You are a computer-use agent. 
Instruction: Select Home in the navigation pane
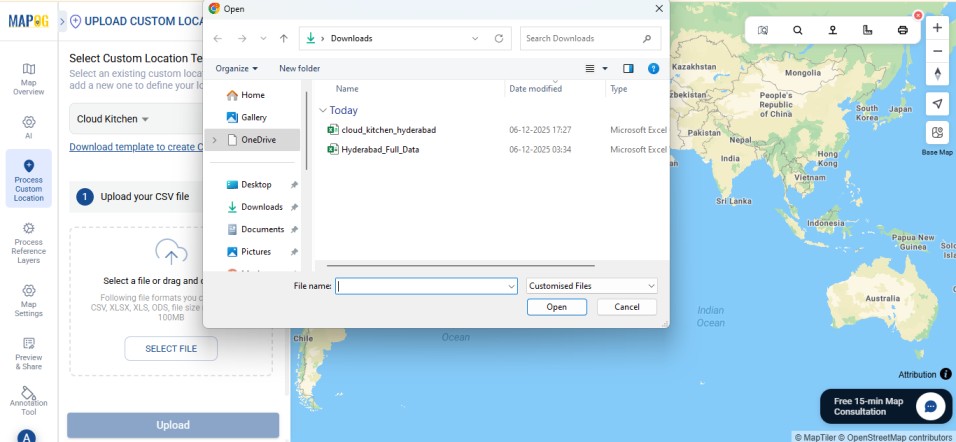tap(246, 95)
